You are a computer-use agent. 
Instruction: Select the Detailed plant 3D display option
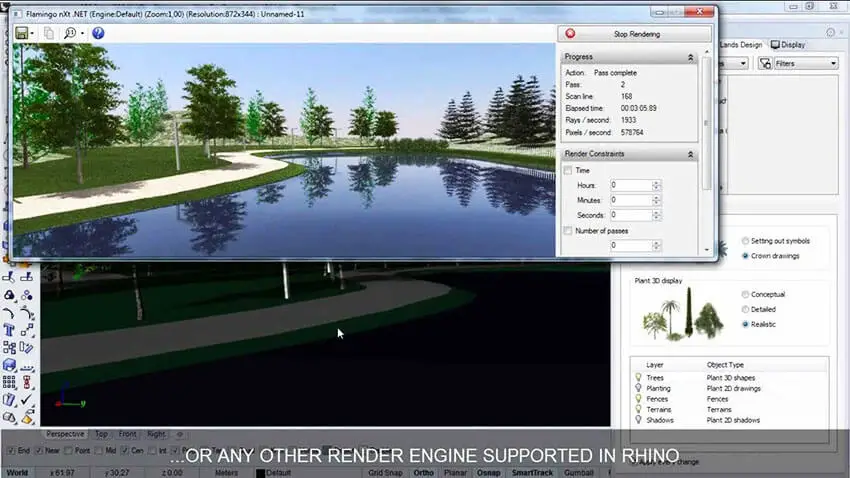[745, 309]
